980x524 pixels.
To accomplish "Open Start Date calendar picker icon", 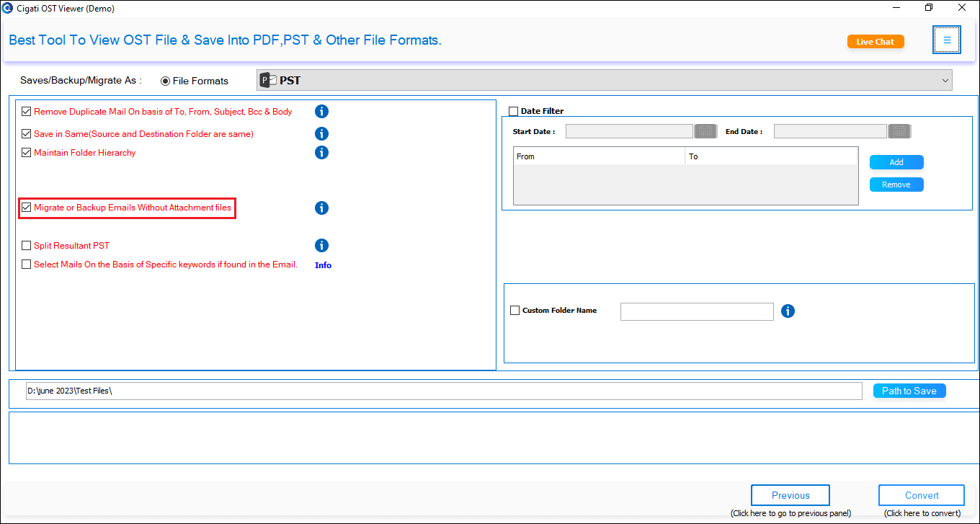I will [x=705, y=131].
